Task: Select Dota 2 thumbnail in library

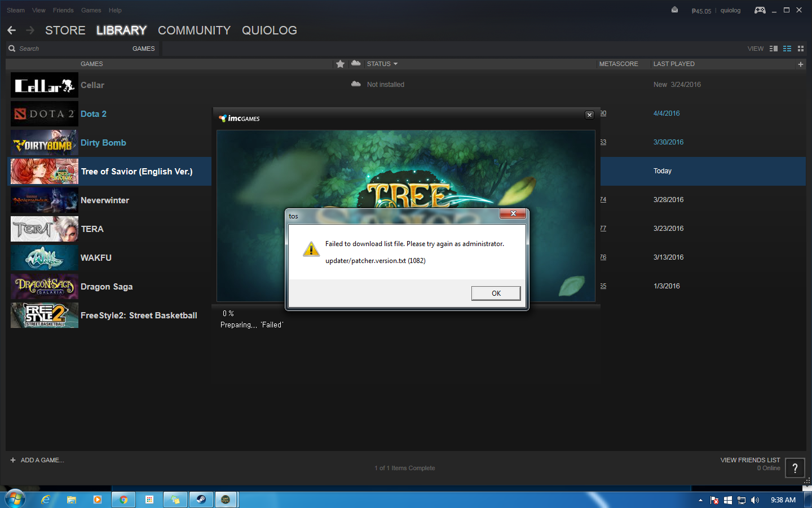Action: coord(44,114)
